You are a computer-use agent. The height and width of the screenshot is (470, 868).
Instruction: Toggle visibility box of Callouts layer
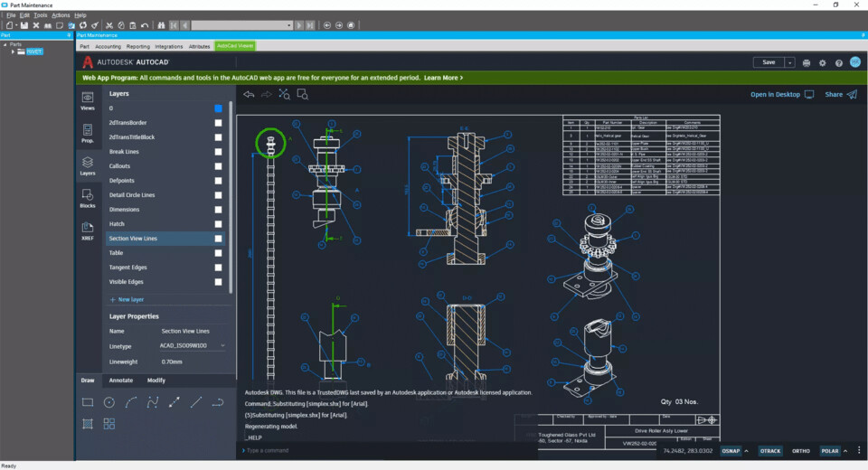tap(218, 166)
